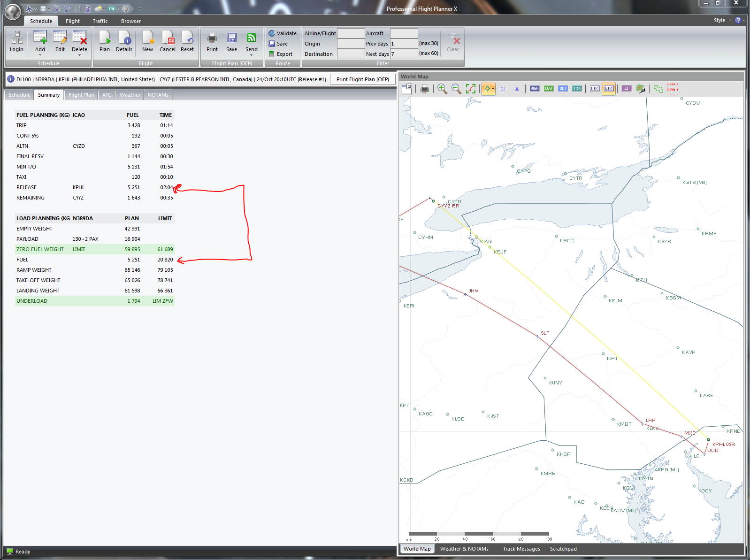Viewport: 750px width, 560px height.
Task: Click the zoom out magnifier on World Map
Action: pos(456,88)
